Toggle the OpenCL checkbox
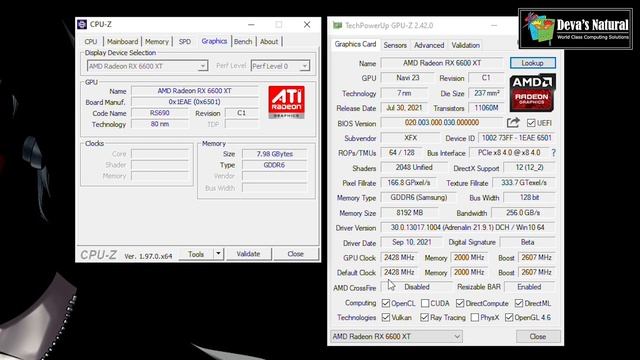 [x=386, y=303]
